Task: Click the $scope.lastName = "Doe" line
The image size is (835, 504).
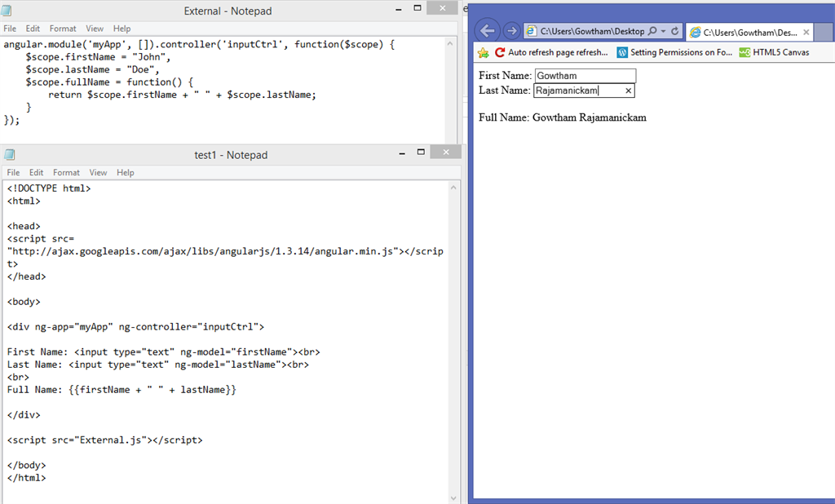Action: [92, 70]
